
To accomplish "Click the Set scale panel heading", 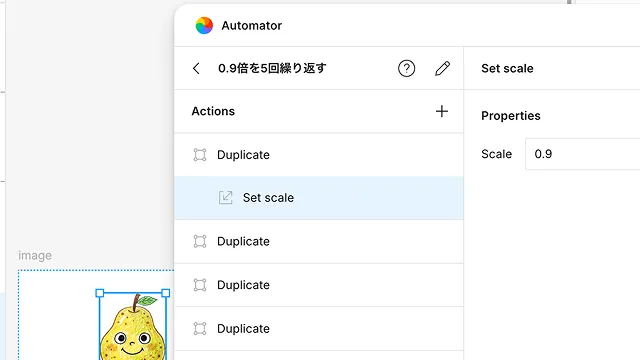I will (507, 68).
